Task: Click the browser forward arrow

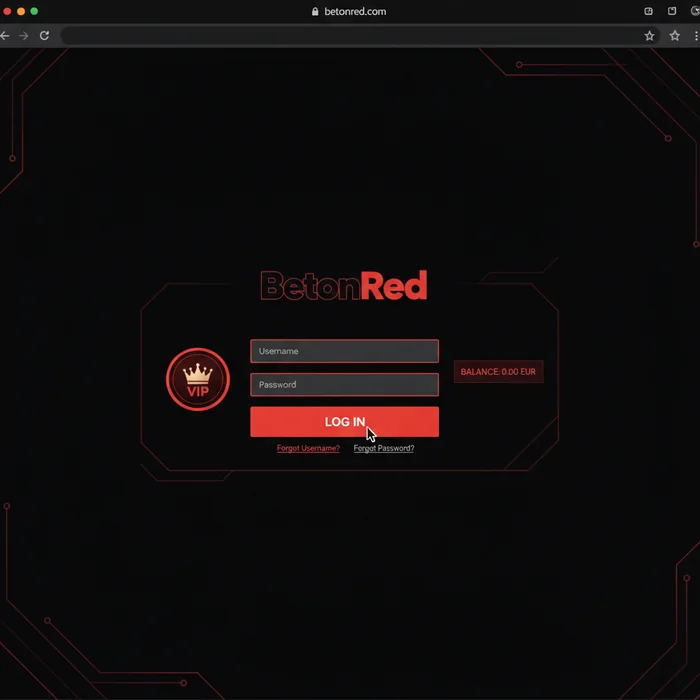Action: [24, 36]
